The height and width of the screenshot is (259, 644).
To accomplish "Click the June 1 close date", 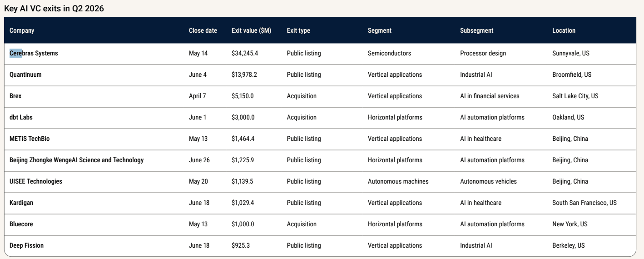I will pyautogui.click(x=198, y=117).
